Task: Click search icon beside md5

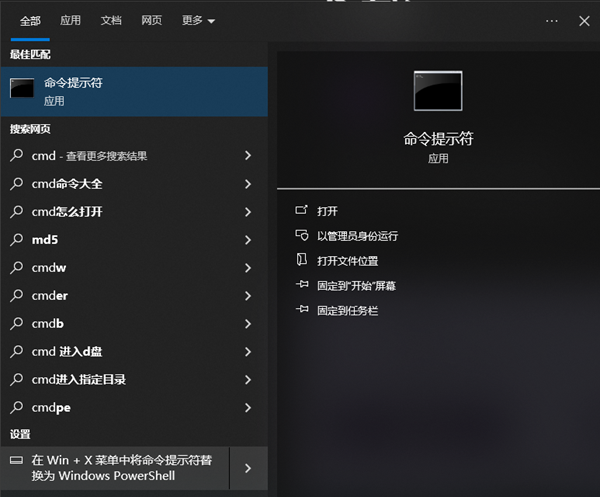Action: pyautogui.click(x=16, y=240)
